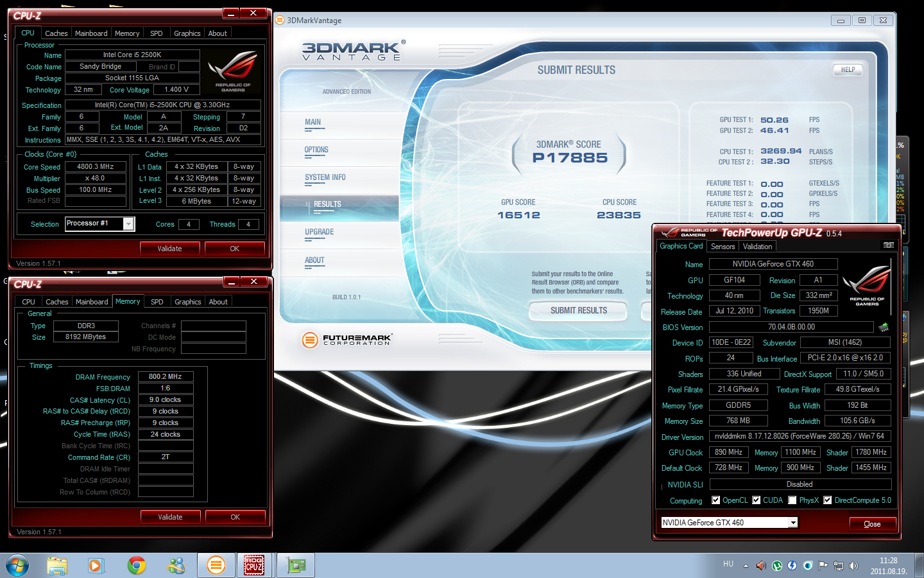Click the CPU name field Intel Core i5 2500K
The image size is (924, 578).
132,55
